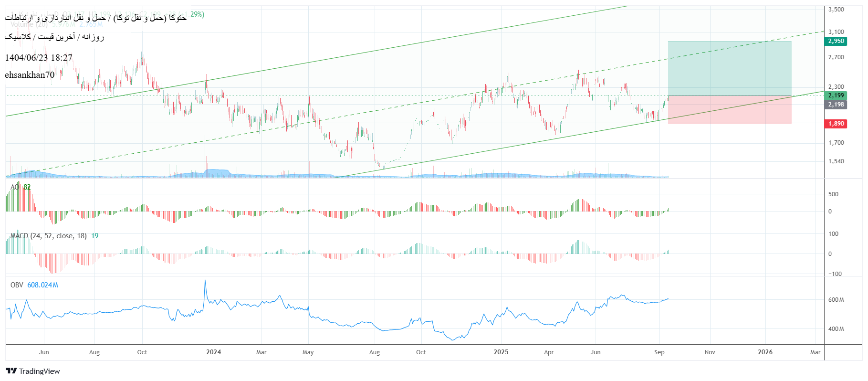Click the MACD value 19 readout
This screenshot has width=868, height=381.
click(95, 236)
